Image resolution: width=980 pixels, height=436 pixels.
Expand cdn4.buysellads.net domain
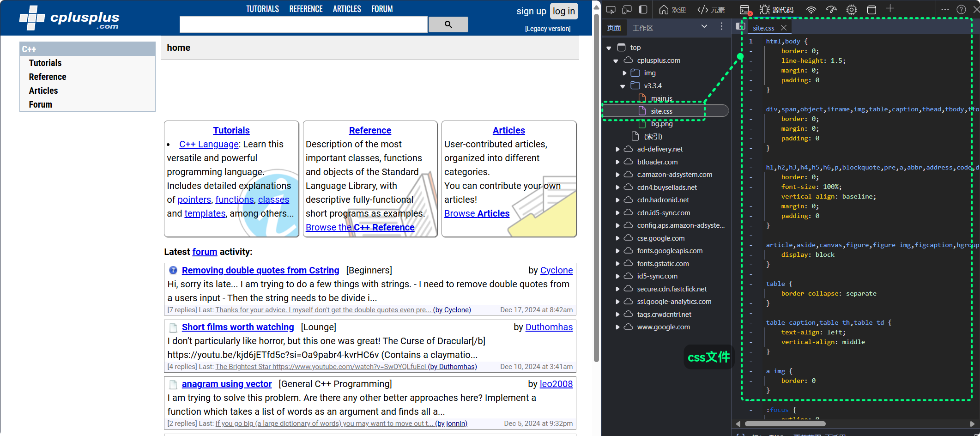[617, 188]
